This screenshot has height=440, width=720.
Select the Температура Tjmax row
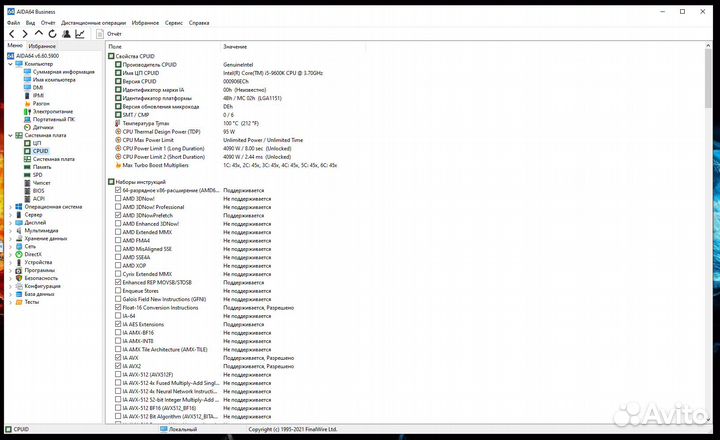[187, 124]
